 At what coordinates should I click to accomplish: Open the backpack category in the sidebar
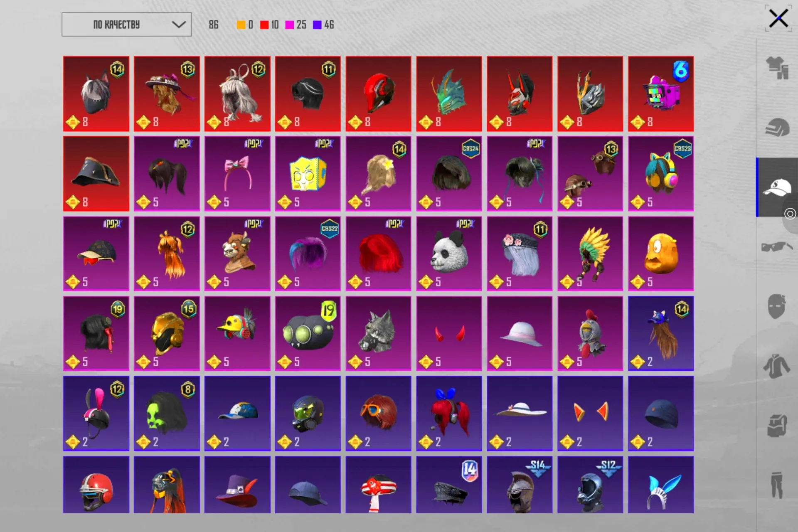point(776,426)
